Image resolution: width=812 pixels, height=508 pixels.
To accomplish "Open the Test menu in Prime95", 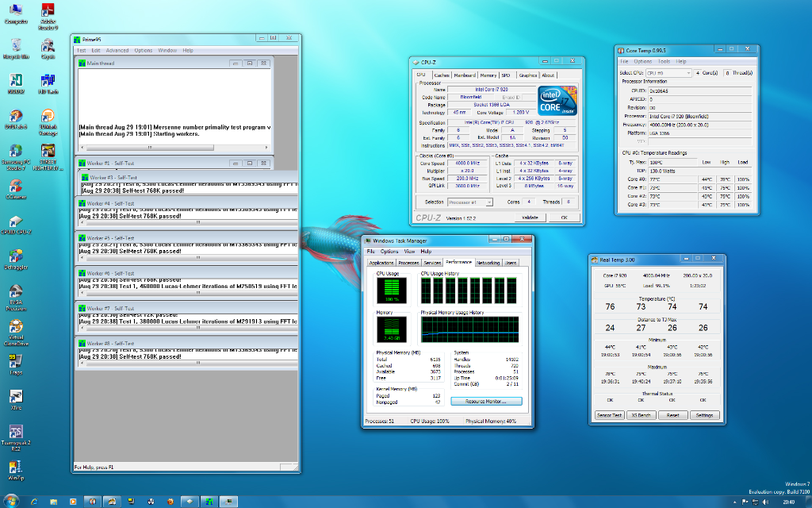I will coord(82,50).
